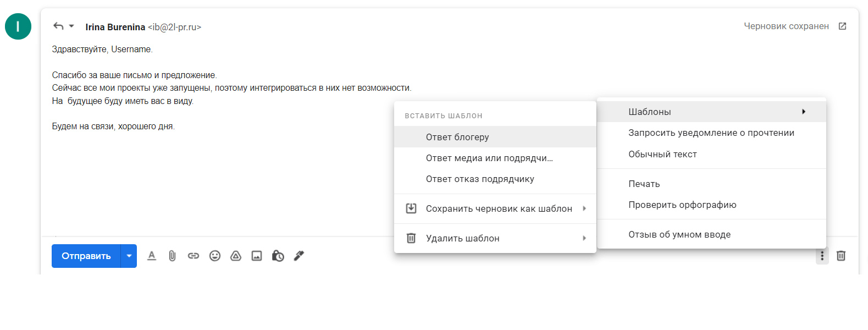Click the three-dot more options button
Image resolution: width=868 pixels, height=330 pixels.
pyautogui.click(x=822, y=256)
